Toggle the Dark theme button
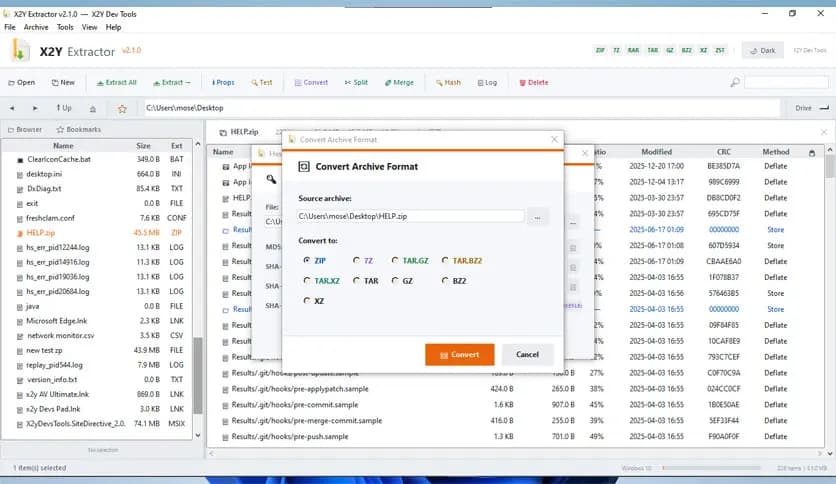 point(762,51)
